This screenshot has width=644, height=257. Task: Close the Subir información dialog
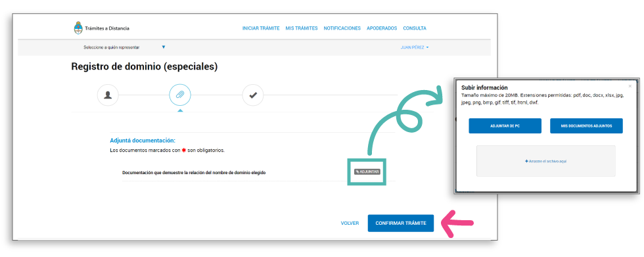click(630, 86)
